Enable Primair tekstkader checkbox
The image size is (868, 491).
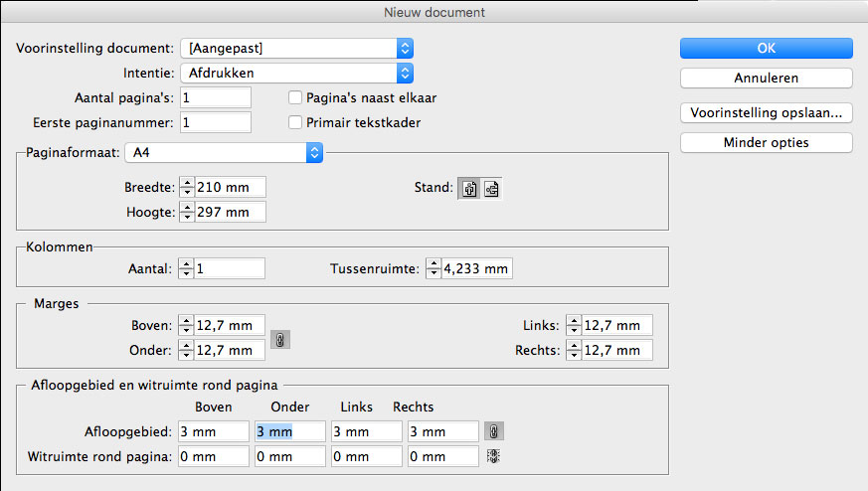click(295, 122)
